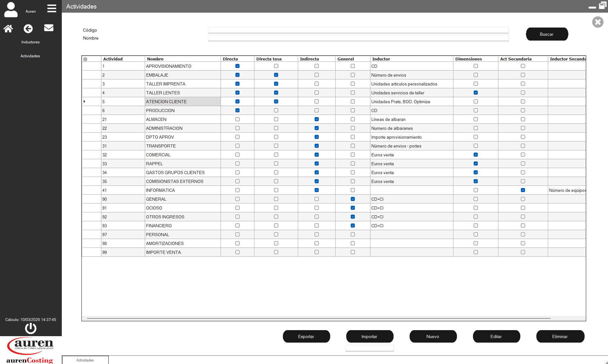Open the hamburger menu

coord(52,9)
